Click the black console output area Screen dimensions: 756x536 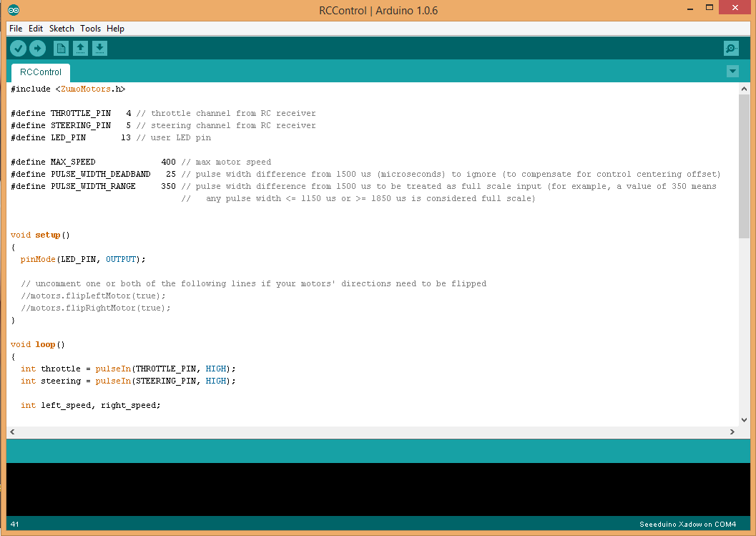pyautogui.click(x=378, y=489)
